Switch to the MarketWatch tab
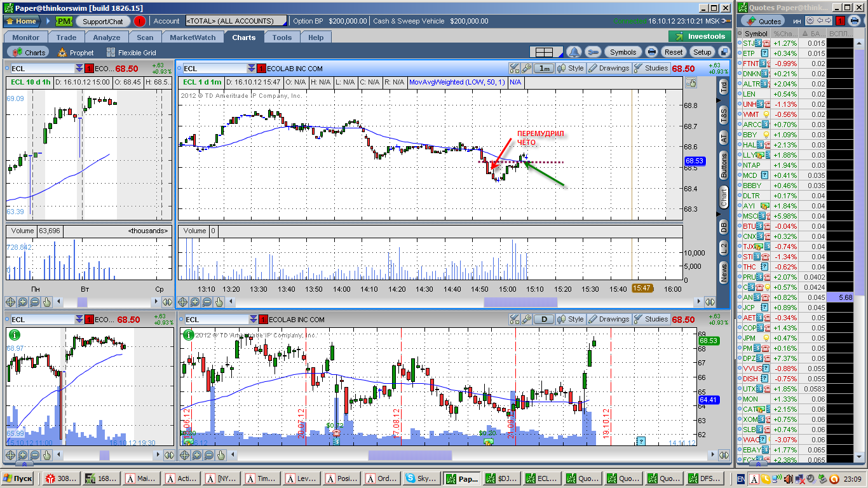This screenshot has width=868, height=488. (x=192, y=37)
